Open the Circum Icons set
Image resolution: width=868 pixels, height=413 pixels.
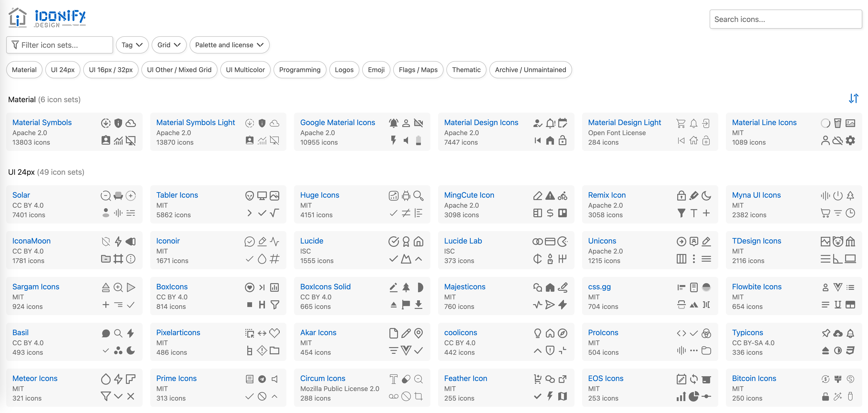323,379
